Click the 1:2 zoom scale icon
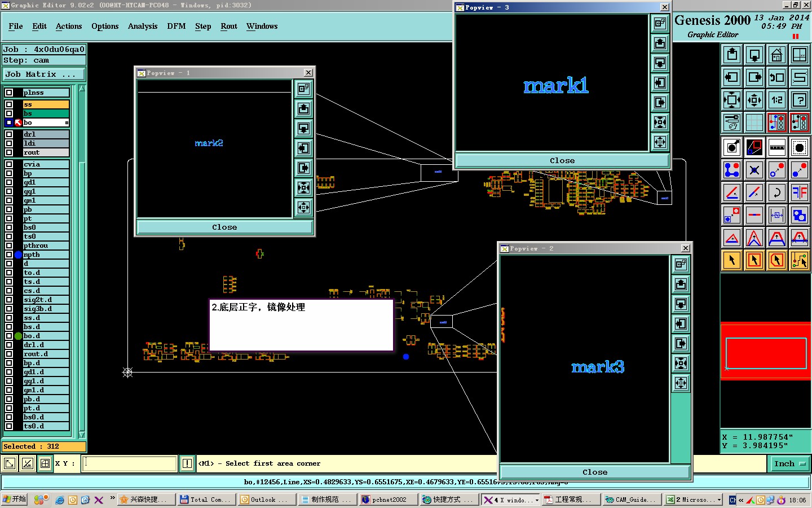 pyautogui.click(x=777, y=100)
